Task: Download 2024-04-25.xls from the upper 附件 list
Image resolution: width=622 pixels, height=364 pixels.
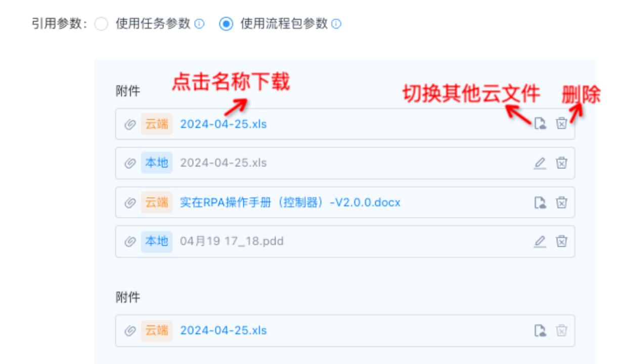Action: click(223, 124)
